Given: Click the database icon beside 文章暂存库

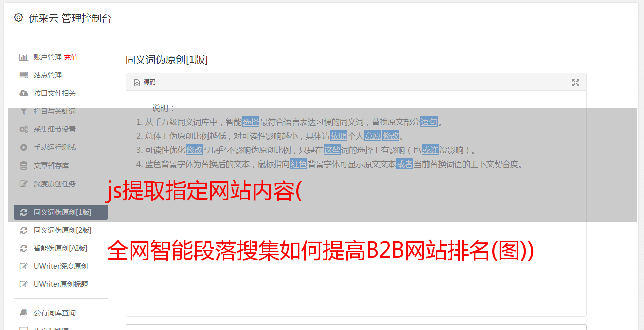Looking at the screenshot, I should [23, 166].
